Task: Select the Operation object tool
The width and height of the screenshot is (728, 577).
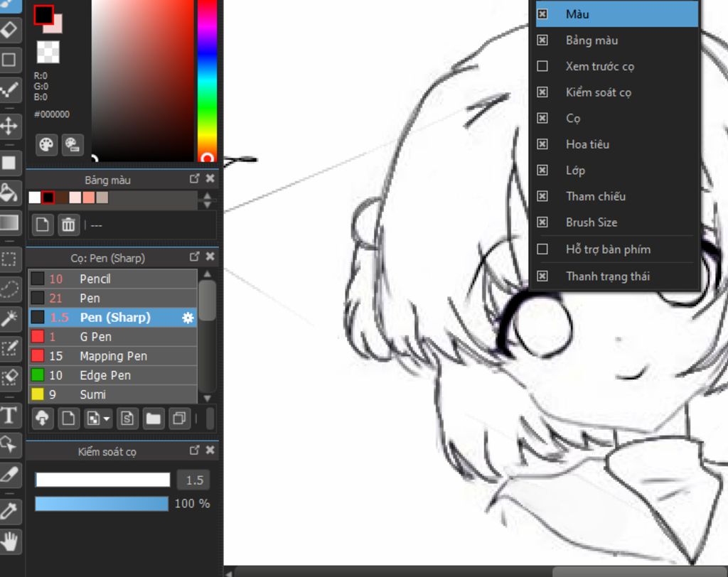Action: pos(9,445)
